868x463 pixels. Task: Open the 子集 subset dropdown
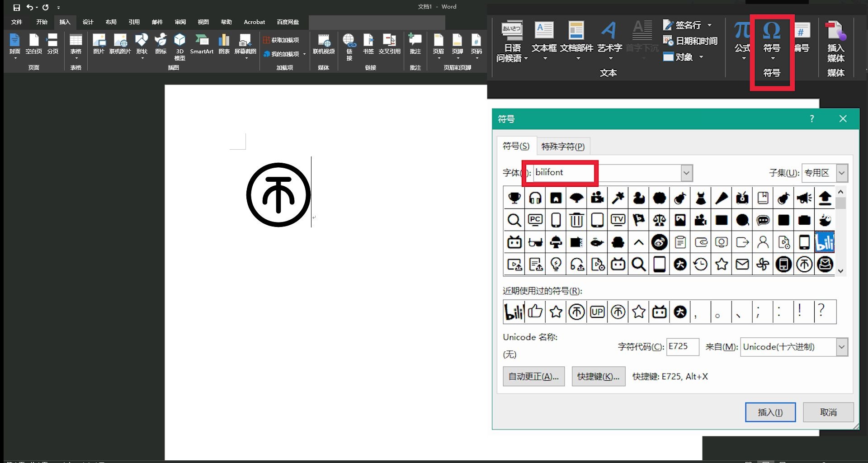841,173
